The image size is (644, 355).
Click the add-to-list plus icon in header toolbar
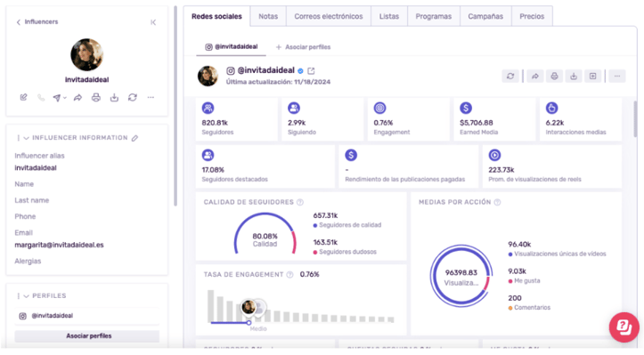[592, 76]
